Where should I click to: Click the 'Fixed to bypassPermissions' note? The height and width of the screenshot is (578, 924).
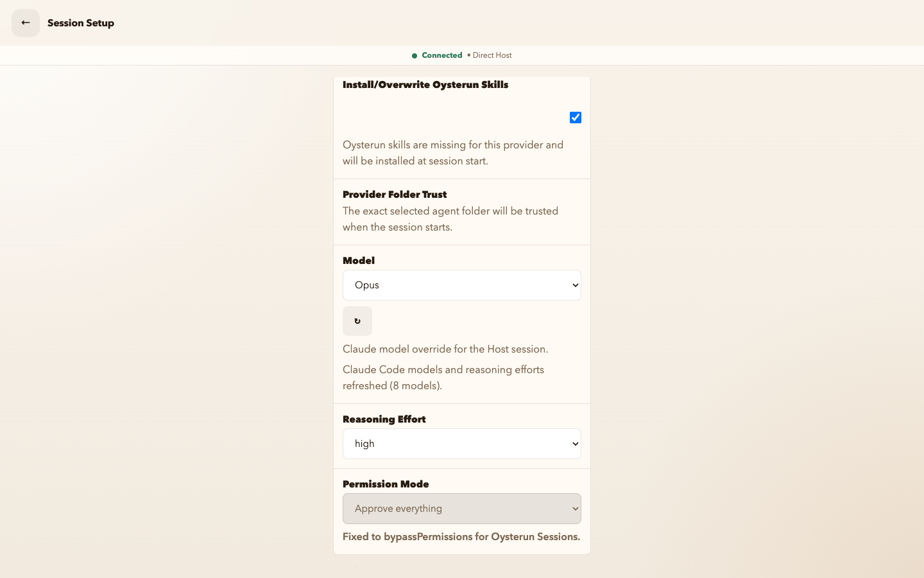click(461, 537)
